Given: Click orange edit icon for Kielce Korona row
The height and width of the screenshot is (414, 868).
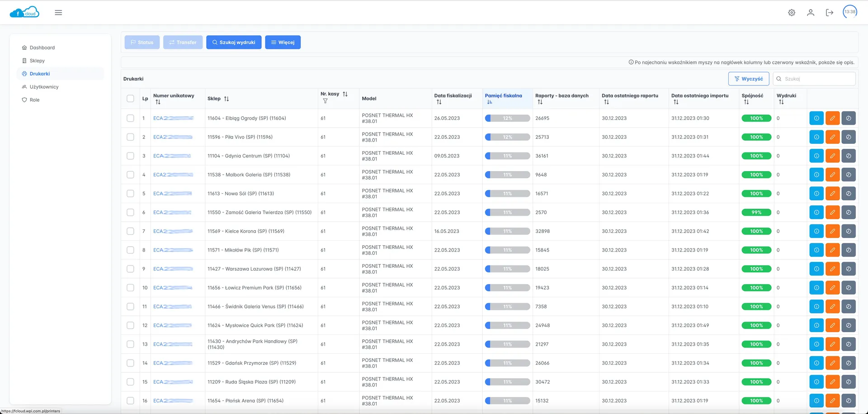Looking at the screenshot, I should [x=832, y=231].
